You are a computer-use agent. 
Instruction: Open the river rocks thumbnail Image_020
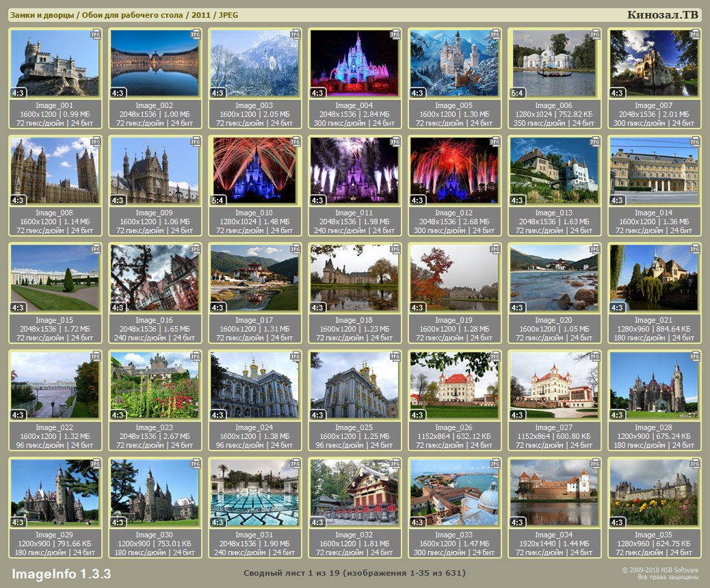click(554, 278)
